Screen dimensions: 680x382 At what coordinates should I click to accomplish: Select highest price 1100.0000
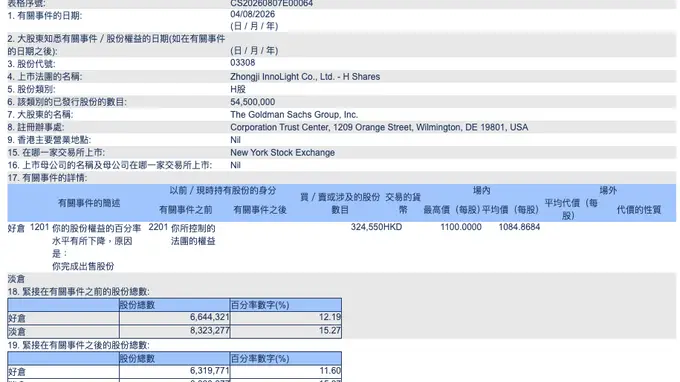(461, 227)
